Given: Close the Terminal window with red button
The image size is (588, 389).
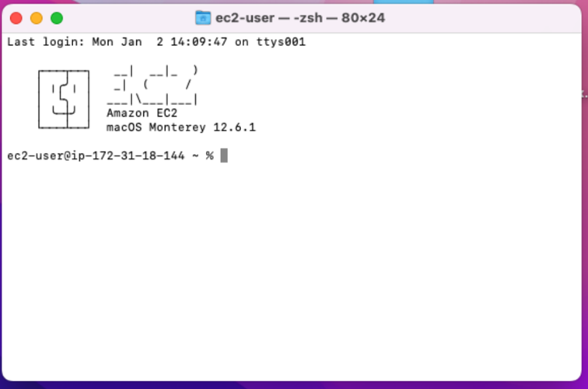Looking at the screenshot, I should (16, 18).
